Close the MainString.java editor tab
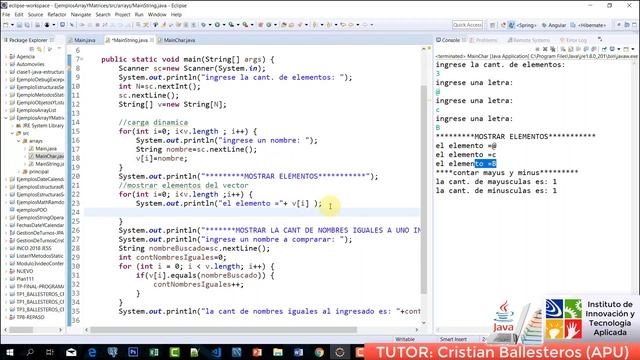This screenshot has width=640, height=360. click(x=152, y=40)
